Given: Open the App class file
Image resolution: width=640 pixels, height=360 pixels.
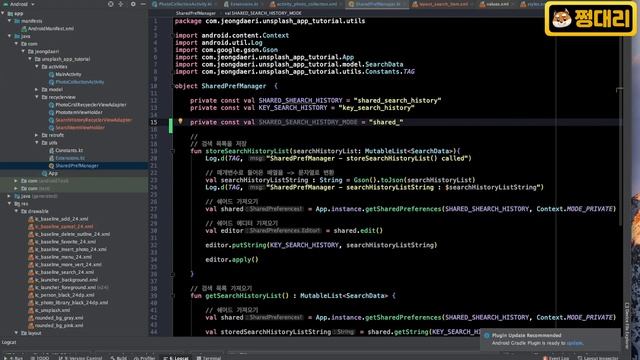Looking at the screenshot, I should [x=50, y=173].
